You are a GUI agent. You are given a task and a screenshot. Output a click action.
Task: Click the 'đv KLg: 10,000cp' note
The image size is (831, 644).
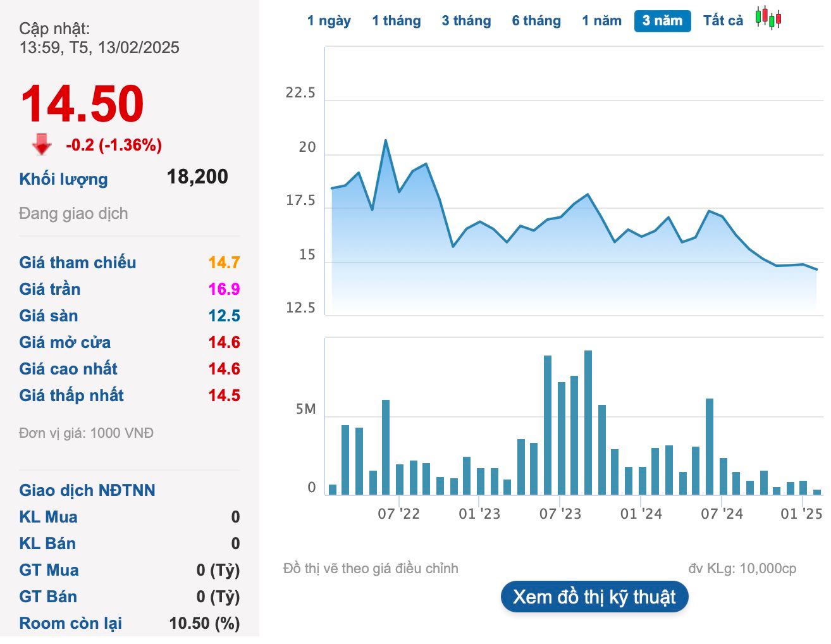coord(742,569)
